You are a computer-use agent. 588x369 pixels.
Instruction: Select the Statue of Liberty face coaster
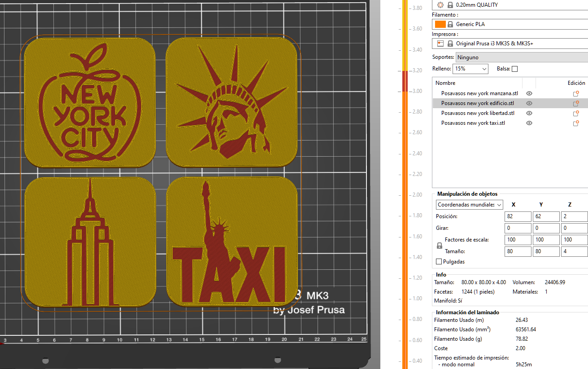point(231,102)
